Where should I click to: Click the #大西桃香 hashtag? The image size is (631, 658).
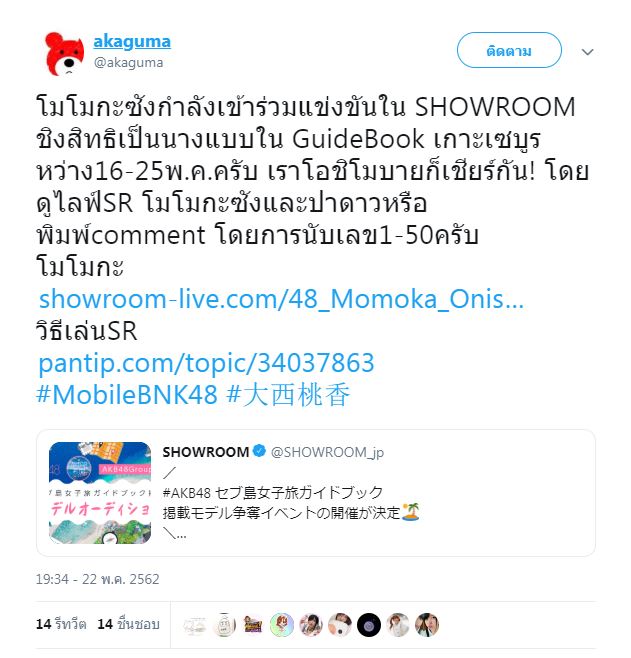click(x=288, y=395)
